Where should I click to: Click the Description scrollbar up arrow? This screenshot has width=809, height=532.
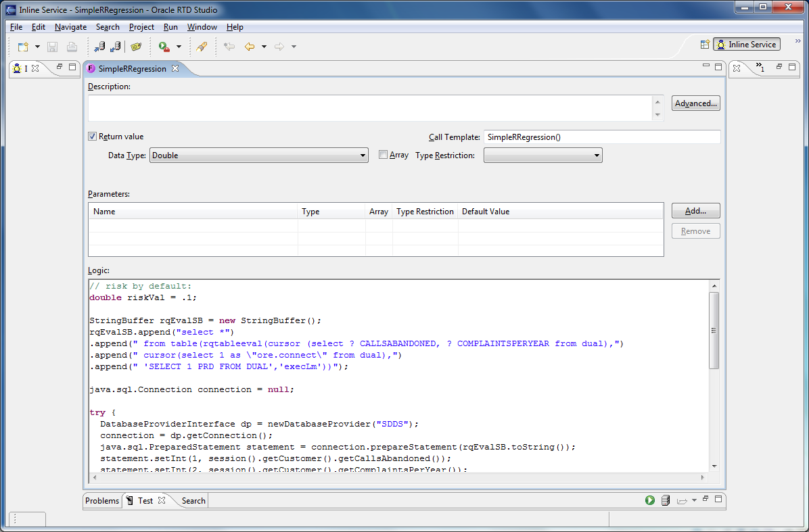[657, 101]
